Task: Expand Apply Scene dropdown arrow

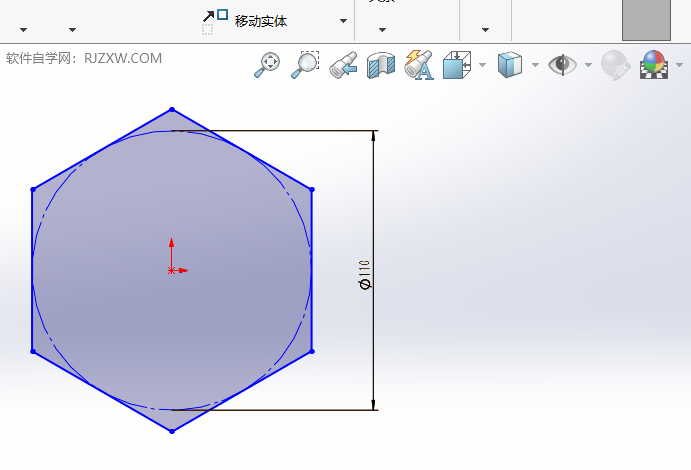Action: 679,65
